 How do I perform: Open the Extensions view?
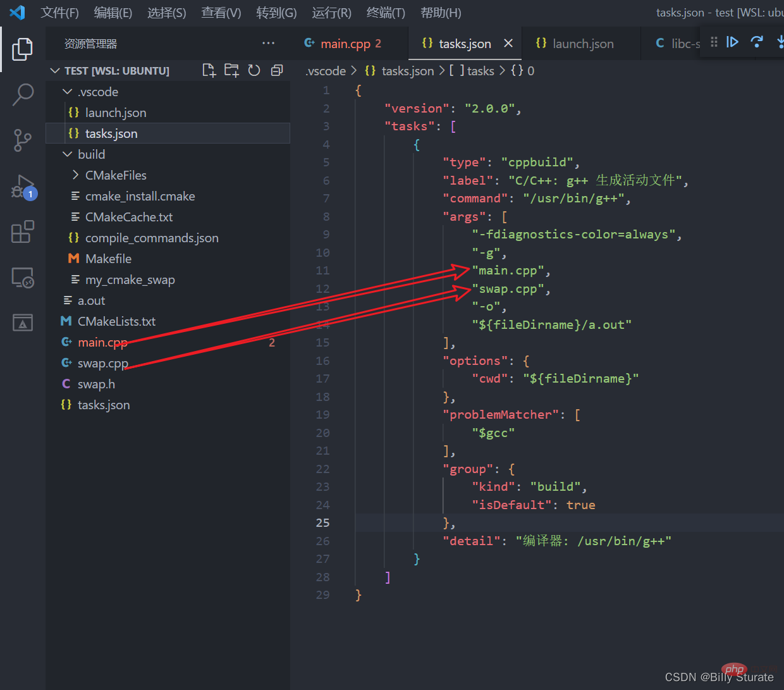pos(23,232)
